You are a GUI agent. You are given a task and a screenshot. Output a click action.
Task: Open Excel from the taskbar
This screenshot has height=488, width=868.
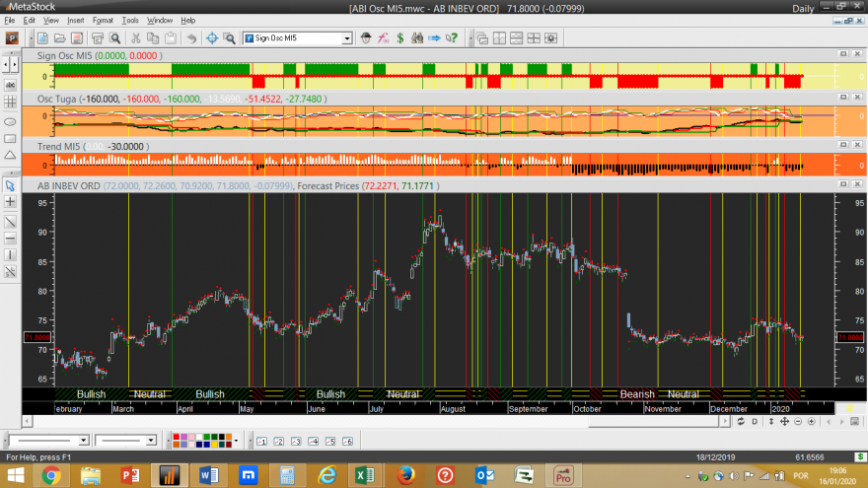coord(366,475)
